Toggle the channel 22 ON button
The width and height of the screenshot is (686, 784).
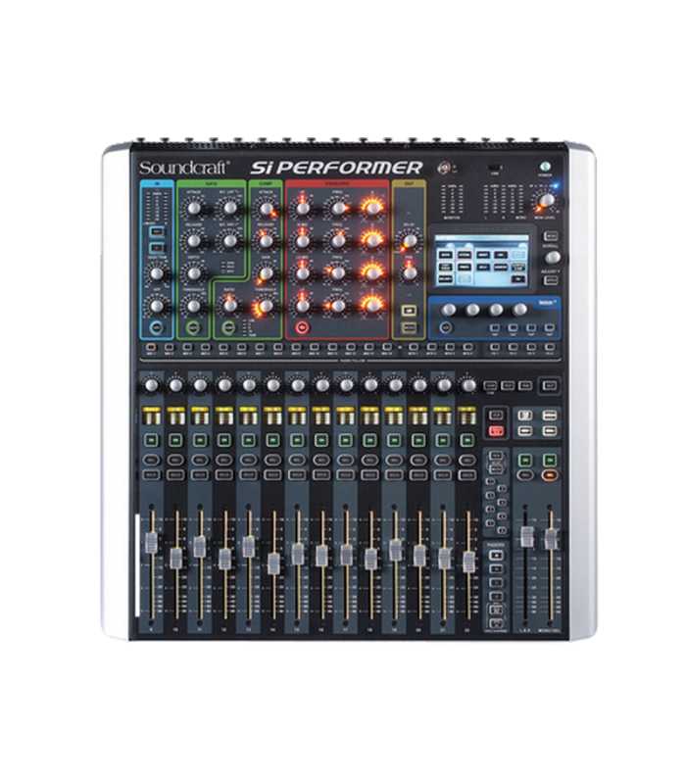coord(467,440)
